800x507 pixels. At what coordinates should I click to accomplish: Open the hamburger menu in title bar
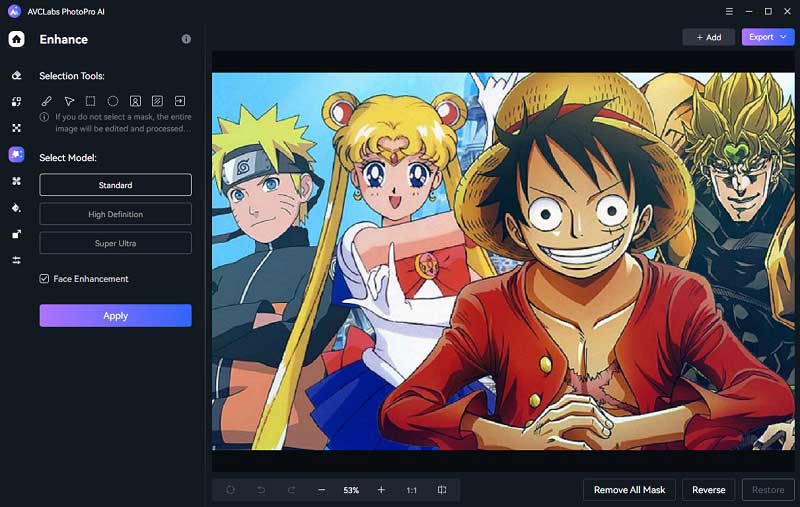coord(729,11)
